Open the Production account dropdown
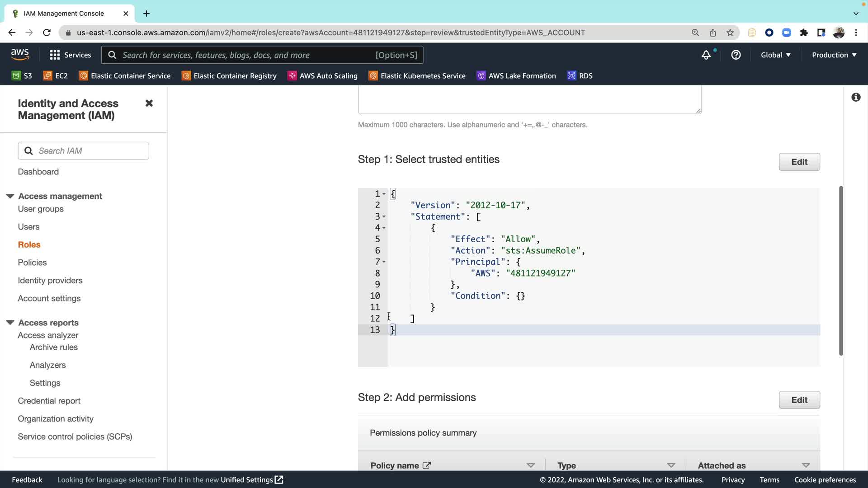The height and width of the screenshot is (488, 868). (834, 55)
